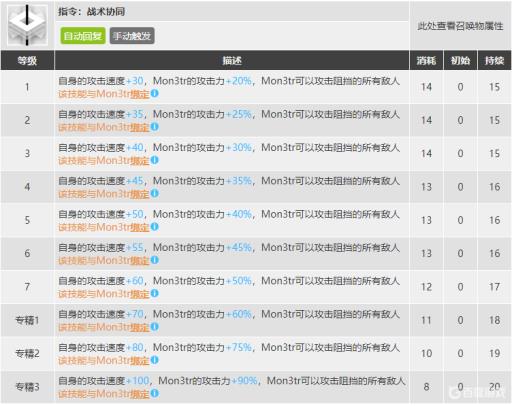
Task: Click the 持续 column header
Action: pyautogui.click(x=494, y=60)
